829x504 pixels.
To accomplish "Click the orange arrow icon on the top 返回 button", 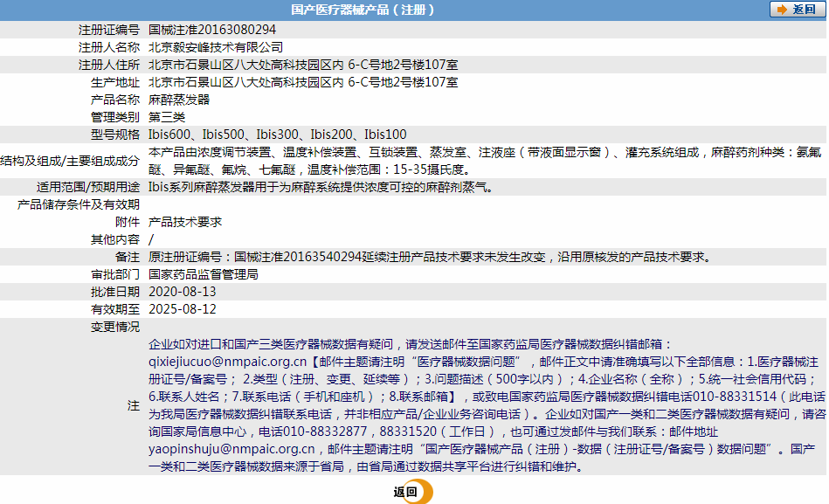I will click(782, 10).
